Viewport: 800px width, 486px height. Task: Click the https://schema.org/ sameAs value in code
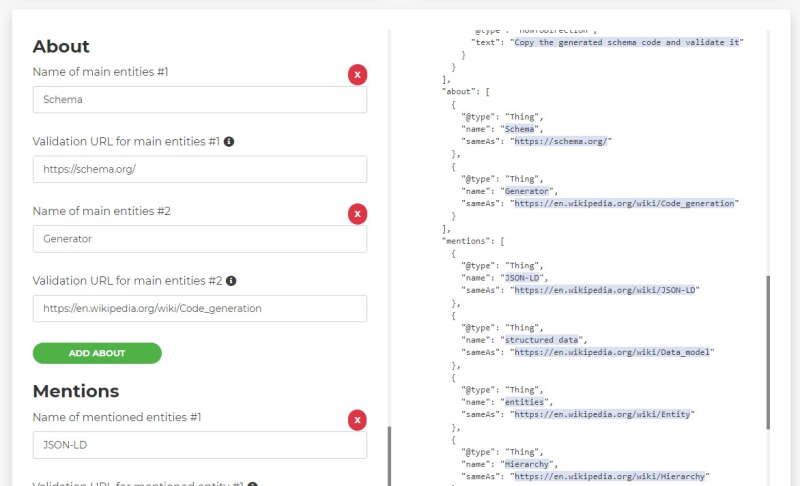561,141
